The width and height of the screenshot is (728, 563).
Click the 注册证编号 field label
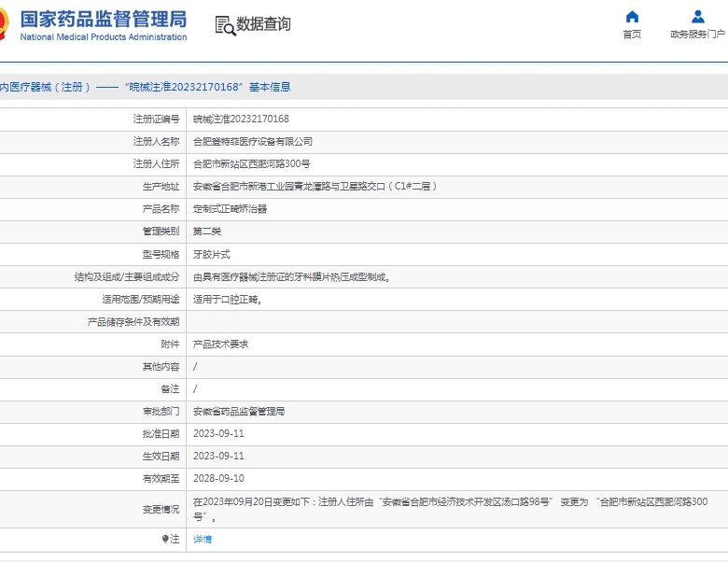pos(156,119)
